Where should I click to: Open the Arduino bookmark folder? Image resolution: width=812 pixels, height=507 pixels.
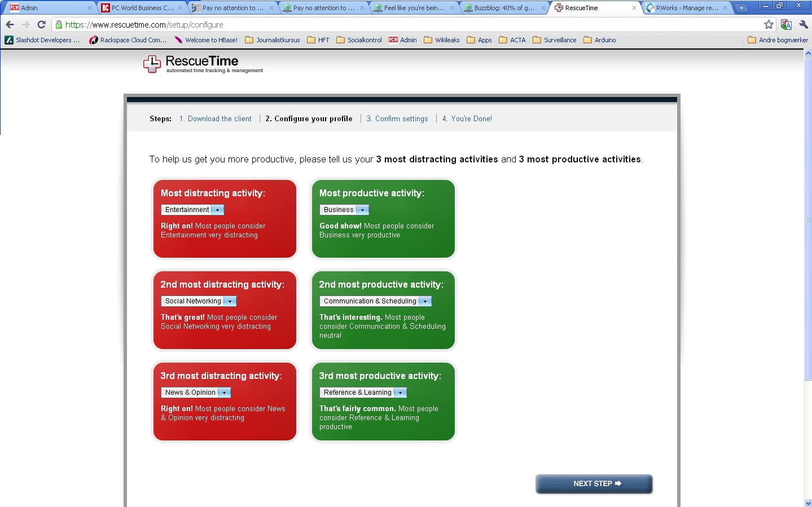click(x=600, y=40)
